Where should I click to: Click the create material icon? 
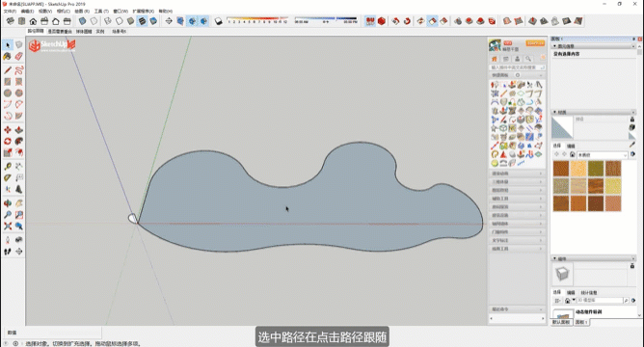[x=632, y=127]
